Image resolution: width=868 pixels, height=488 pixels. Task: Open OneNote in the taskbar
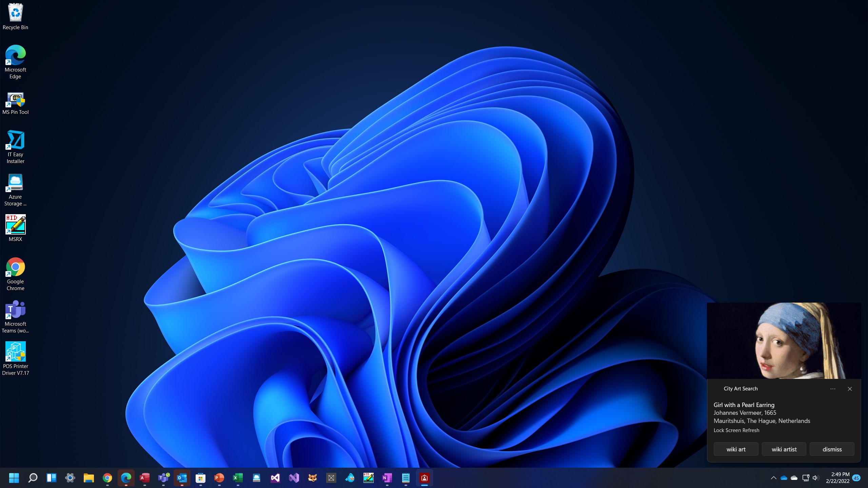click(387, 478)
